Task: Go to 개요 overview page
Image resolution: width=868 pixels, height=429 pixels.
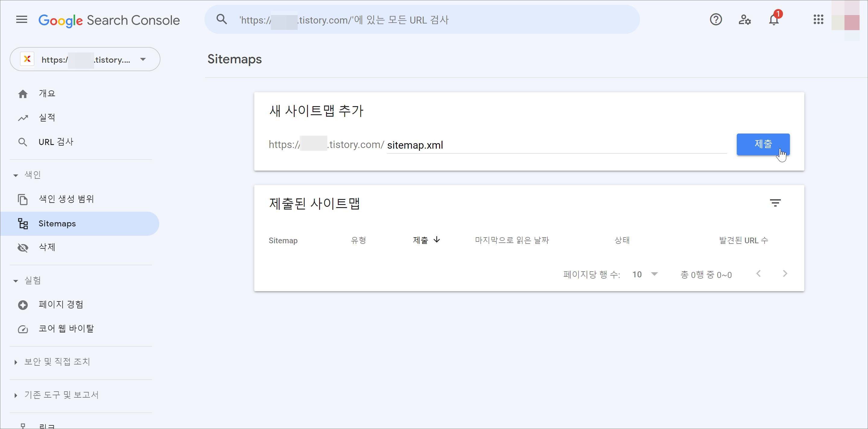Action: pyautogui.click(x=47, y=93)
